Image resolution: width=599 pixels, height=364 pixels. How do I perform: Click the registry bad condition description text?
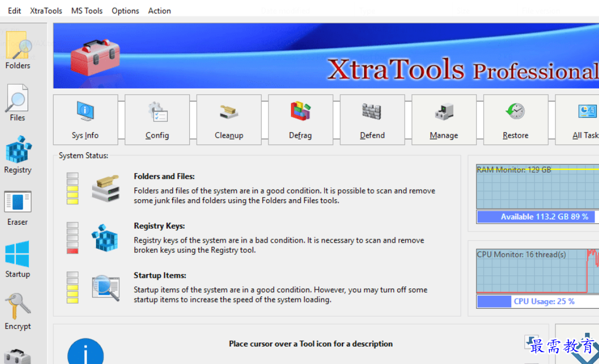pyautogui.click(x=279, y=245)
